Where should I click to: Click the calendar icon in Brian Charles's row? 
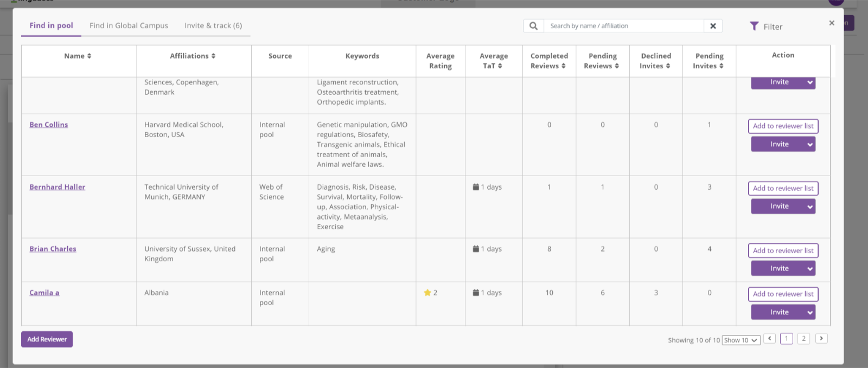click(476, 249)
